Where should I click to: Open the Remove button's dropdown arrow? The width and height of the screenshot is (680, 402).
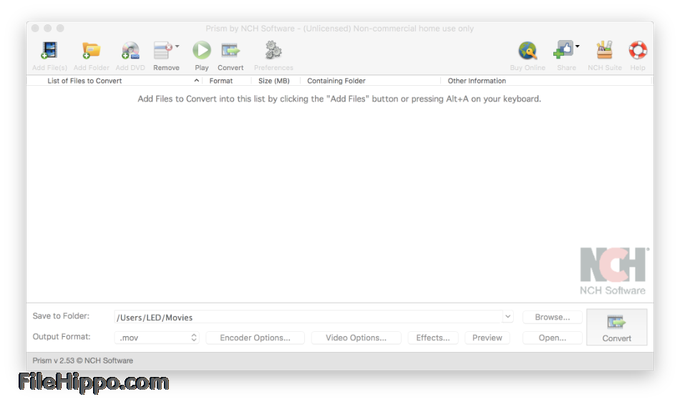[177, 46]
